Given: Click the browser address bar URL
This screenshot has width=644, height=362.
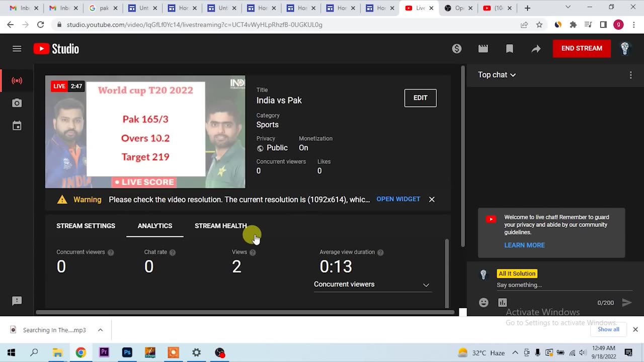Looking at the screenshot, I should pyautogui.click(x=194, y=25).
